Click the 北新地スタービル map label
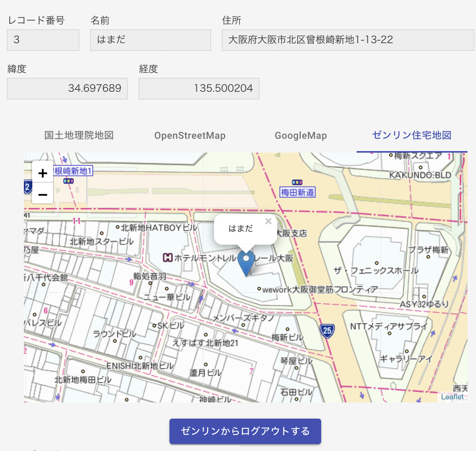 tap(102, 242)
